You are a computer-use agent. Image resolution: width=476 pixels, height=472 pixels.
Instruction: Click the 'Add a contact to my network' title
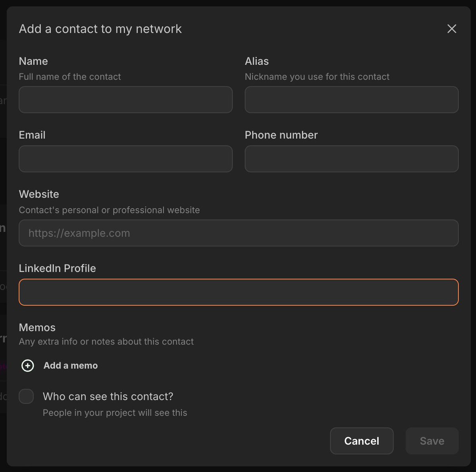click(x=100, y=29)
